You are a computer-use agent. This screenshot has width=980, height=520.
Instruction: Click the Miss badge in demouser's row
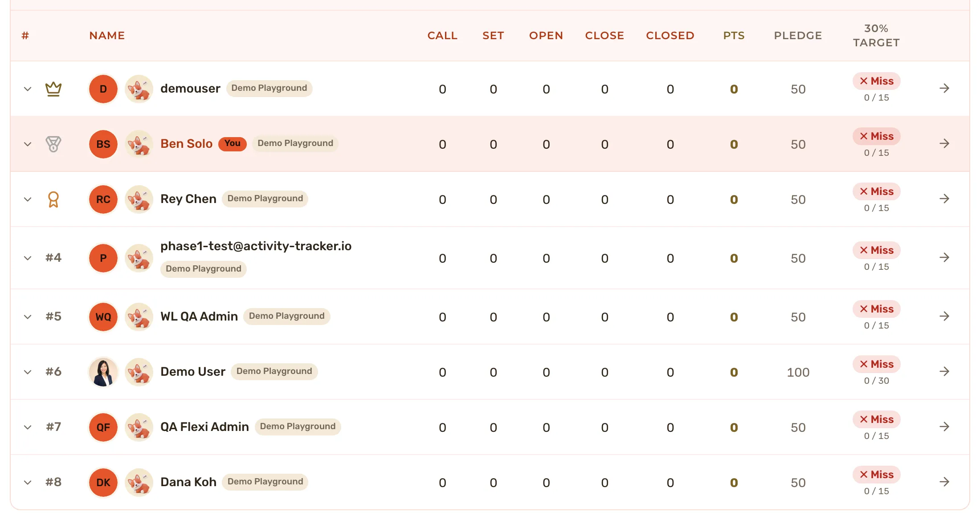(877, 81)
